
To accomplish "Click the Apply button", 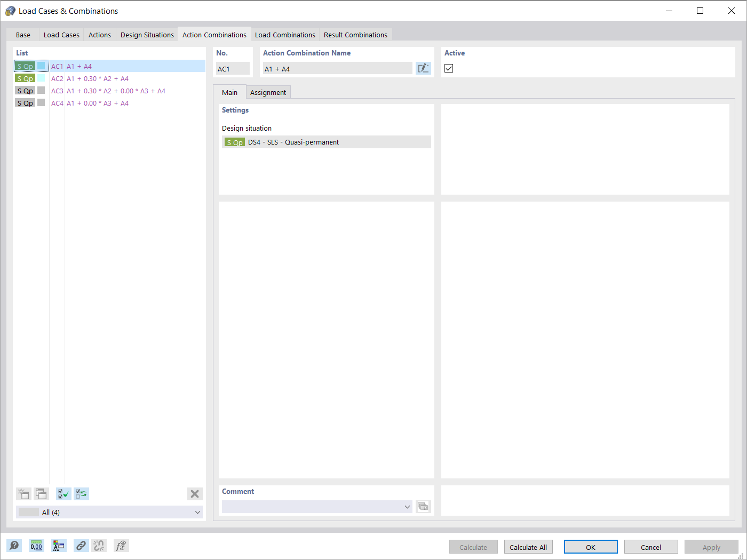I will pyautogui.click(x=711, y=547).
